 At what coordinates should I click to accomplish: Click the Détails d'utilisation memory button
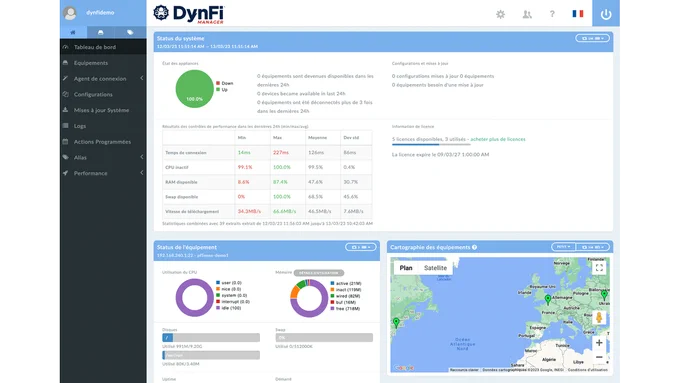[x=319, y=273]
